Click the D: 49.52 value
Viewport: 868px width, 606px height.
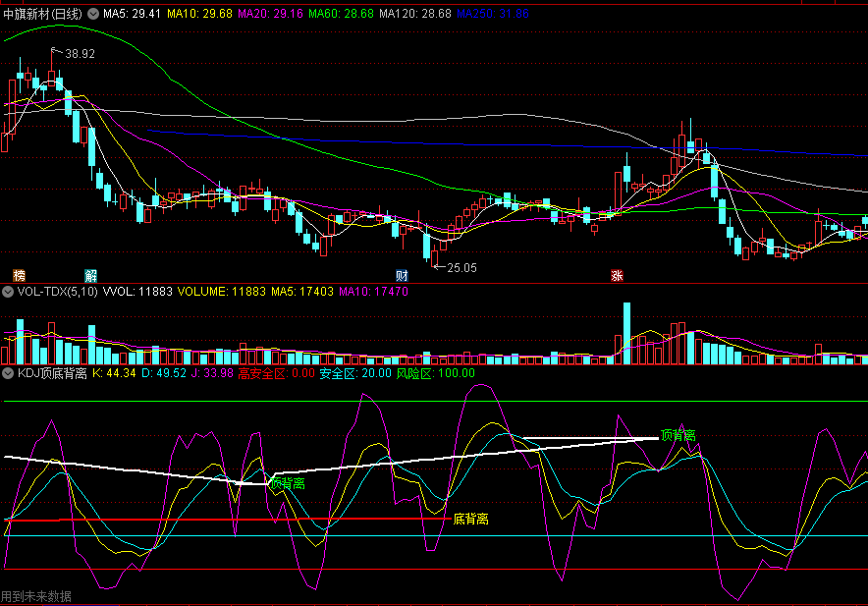point(164,373)
